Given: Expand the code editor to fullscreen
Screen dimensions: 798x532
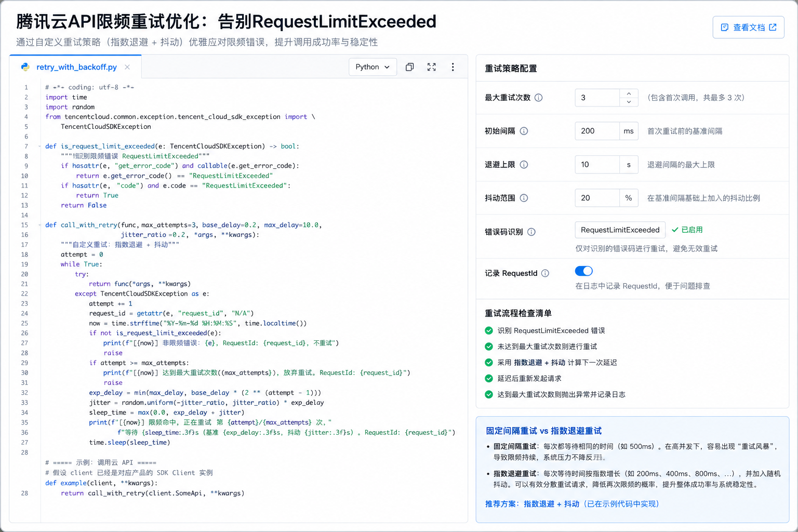Looking at the screenshot, I should tap(431, 67).
